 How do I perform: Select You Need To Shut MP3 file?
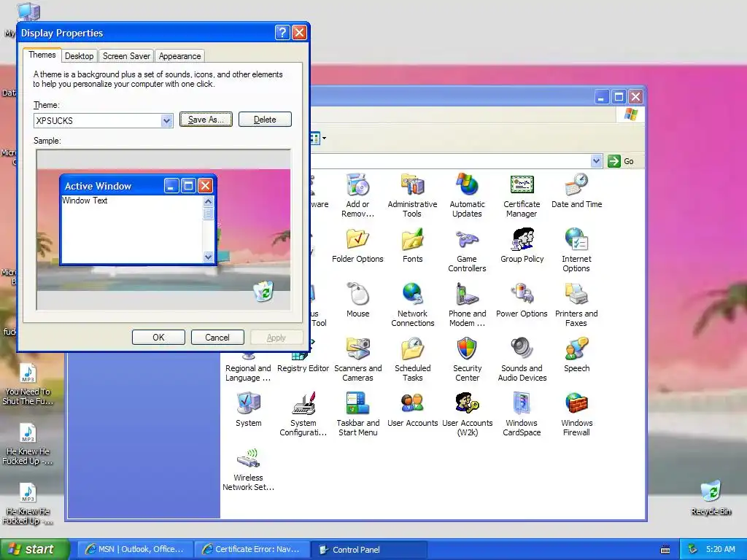point(28,385)
